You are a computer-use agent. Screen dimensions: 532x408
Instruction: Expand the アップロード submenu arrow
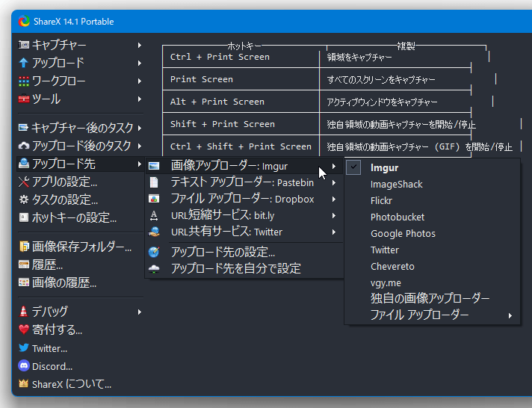coord(140,63)
